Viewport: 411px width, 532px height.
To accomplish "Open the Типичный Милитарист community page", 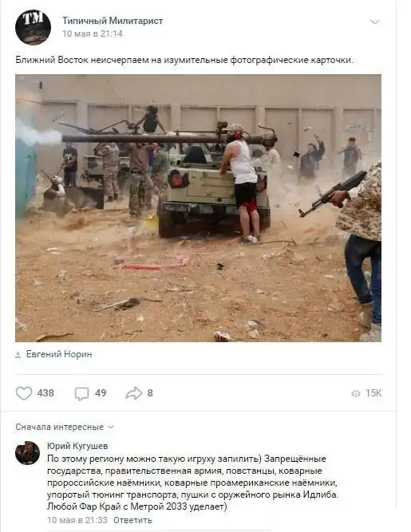I will coord(113,21).
